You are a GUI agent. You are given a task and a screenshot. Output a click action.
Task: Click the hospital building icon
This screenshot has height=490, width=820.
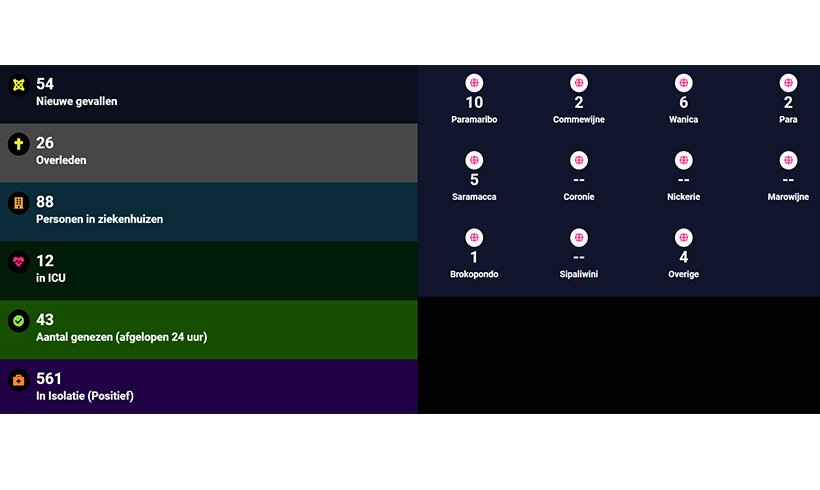point(18,203)
